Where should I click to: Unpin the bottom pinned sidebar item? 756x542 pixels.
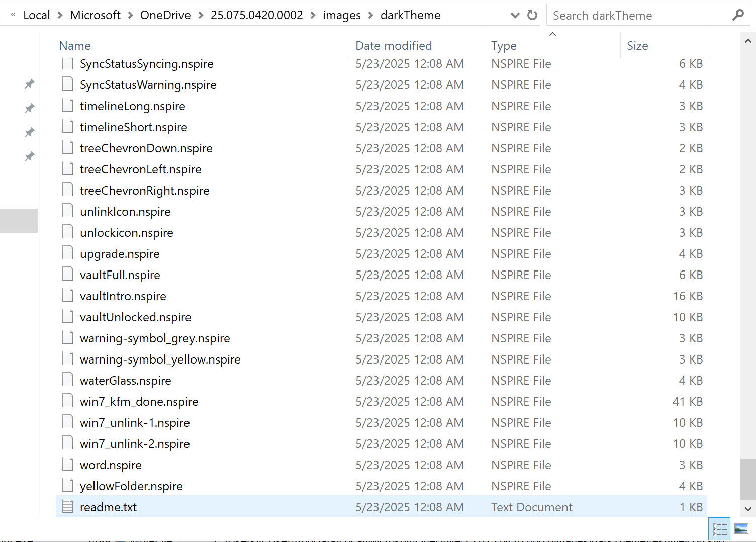pyautogui.click(x=29, y=156)
